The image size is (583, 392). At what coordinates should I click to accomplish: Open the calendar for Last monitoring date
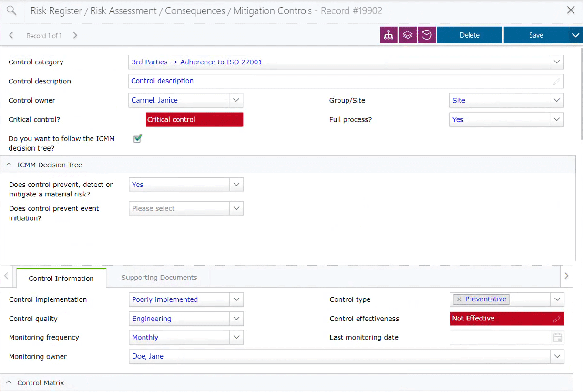(557, 337)
